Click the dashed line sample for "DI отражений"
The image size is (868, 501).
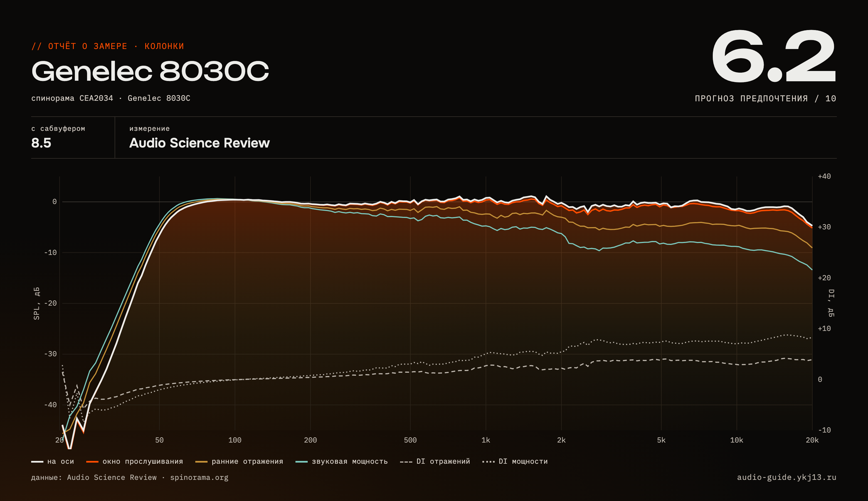tap(406, 462)
